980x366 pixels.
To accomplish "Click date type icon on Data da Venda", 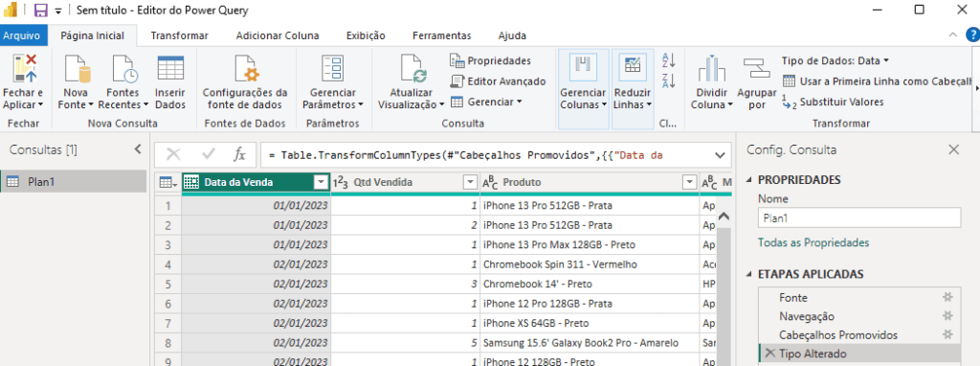I will pos(191,182).
